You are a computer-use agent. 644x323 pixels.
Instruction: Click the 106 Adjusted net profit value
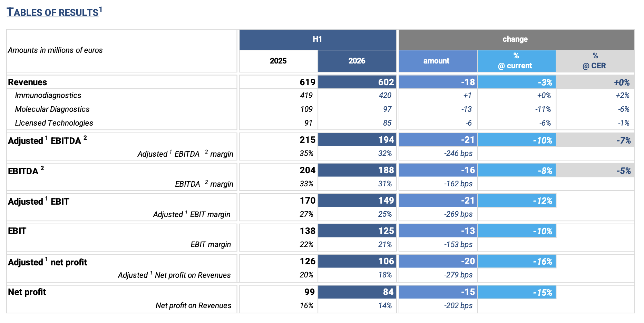(386, 261)
